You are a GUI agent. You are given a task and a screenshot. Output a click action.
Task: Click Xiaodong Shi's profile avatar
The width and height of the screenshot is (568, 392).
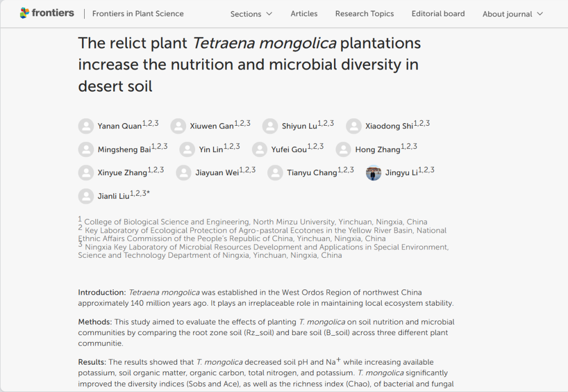(353, 126)
